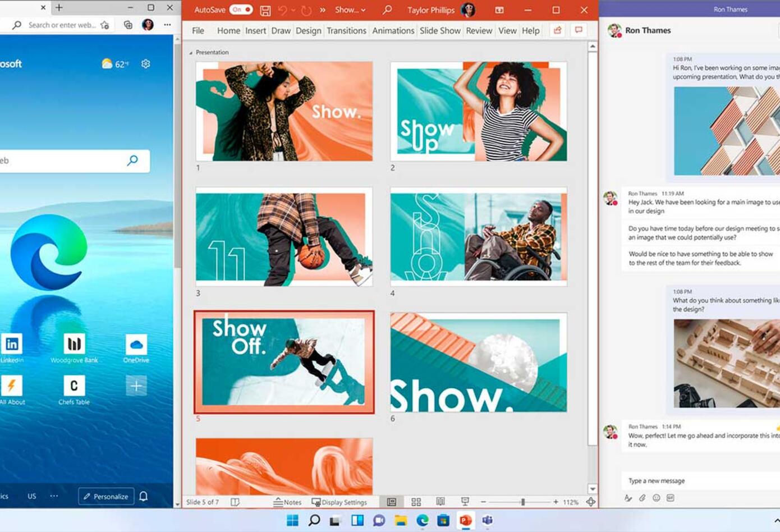Switch to the Insert ribbon tab
This screenshot has height=532, width=780.
pos(255,31)
